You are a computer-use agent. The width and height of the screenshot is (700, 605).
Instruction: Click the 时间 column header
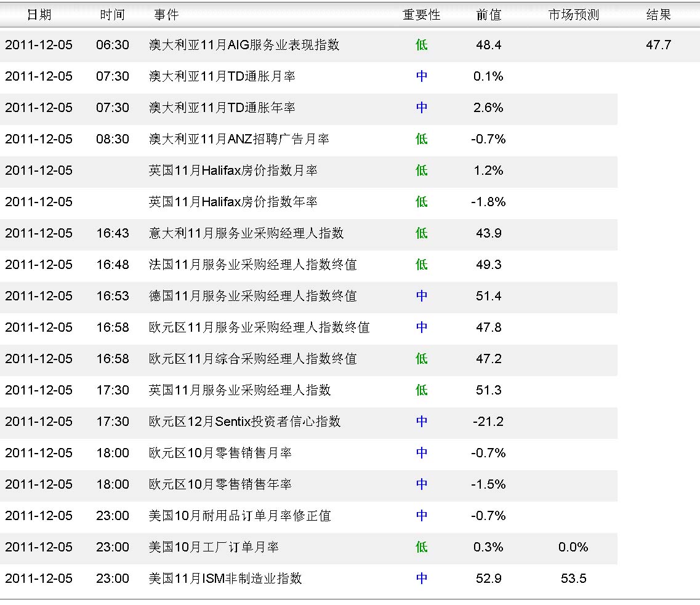click(113, 15)
